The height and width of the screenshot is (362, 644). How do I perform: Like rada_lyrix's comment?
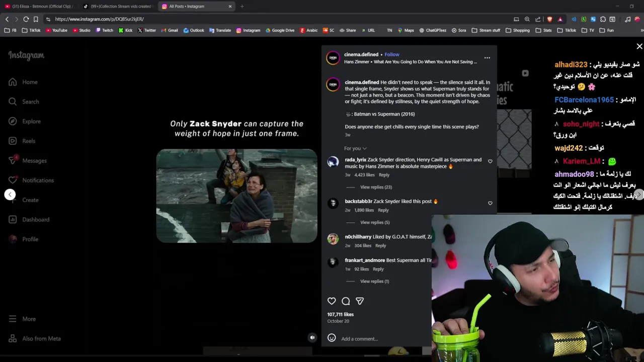click(490, 161)
